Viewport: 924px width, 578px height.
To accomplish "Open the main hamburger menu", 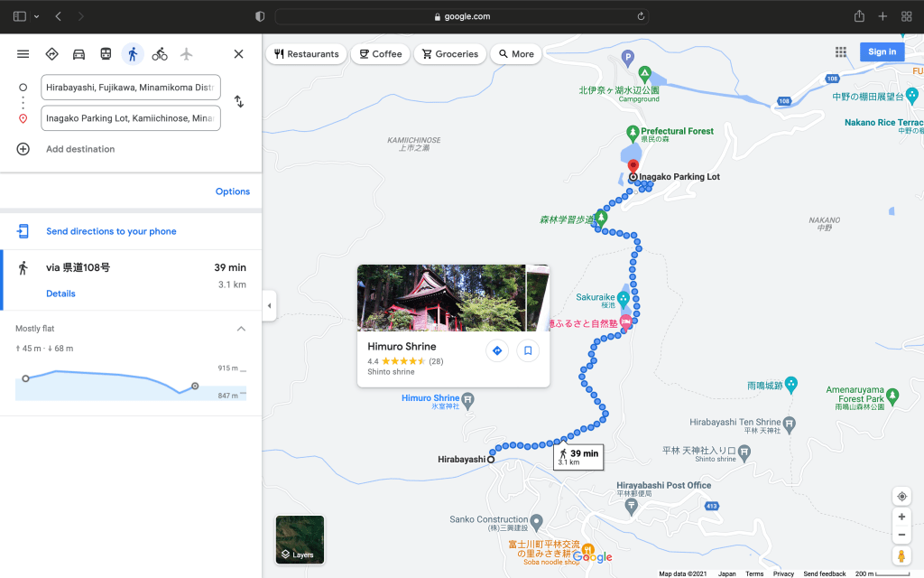I will (x=23, y=54).
